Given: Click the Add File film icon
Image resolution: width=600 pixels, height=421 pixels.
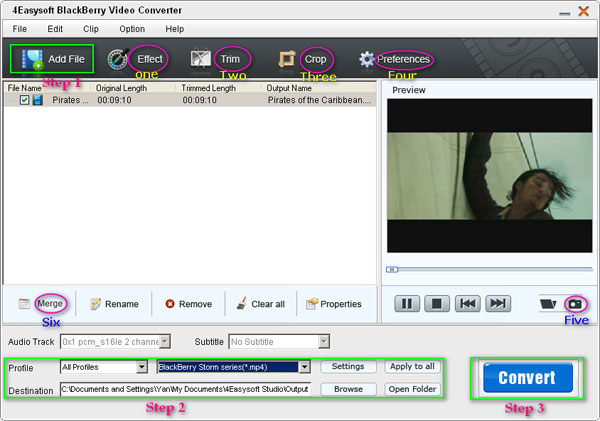Looking at the screenshot, I should pyautogui.click(x=32, y=60).
